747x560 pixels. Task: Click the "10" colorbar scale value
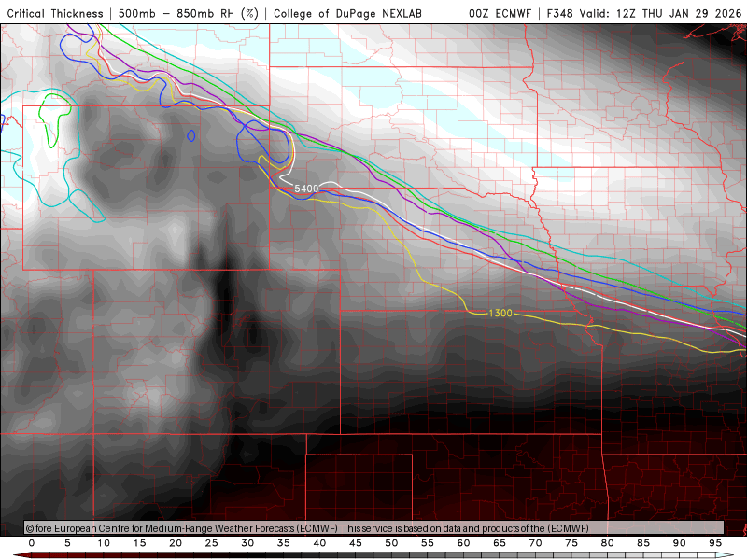104,543
